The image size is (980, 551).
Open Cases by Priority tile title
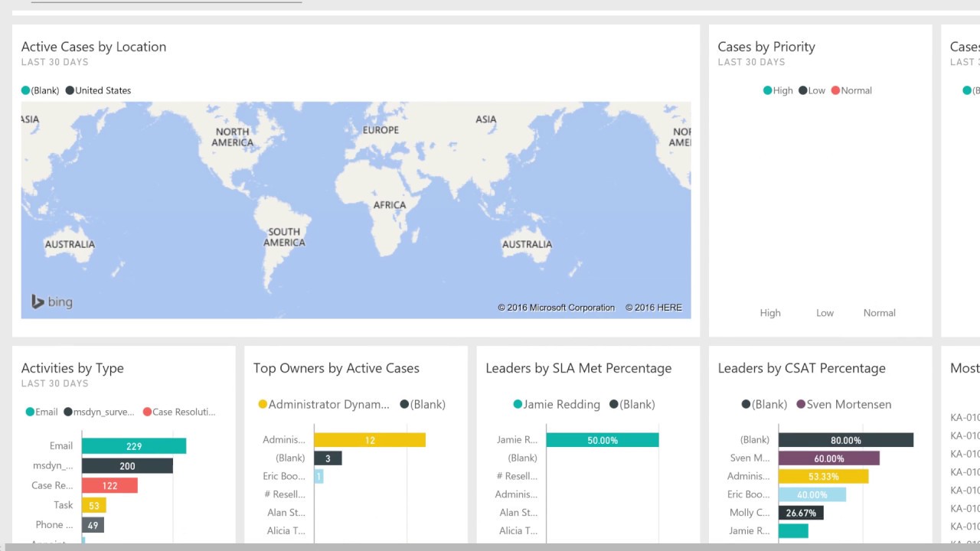click(x=766, y=47)
